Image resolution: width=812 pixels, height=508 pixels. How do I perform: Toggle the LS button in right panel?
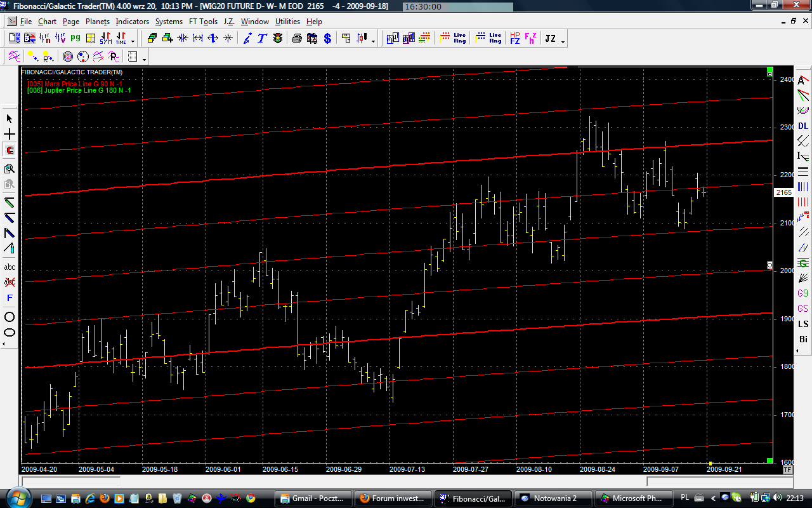[x=803, y=324]
